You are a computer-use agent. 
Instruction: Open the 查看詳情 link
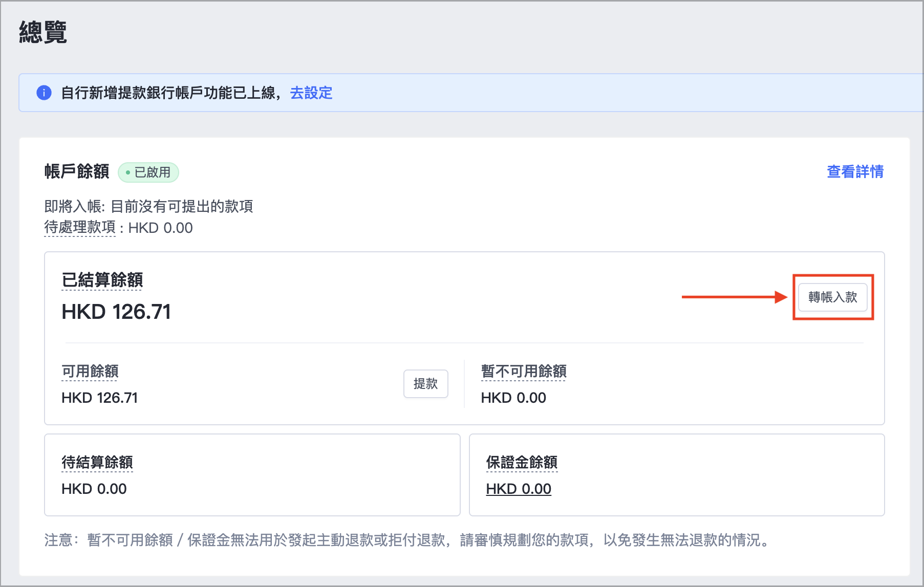point(855,171)
